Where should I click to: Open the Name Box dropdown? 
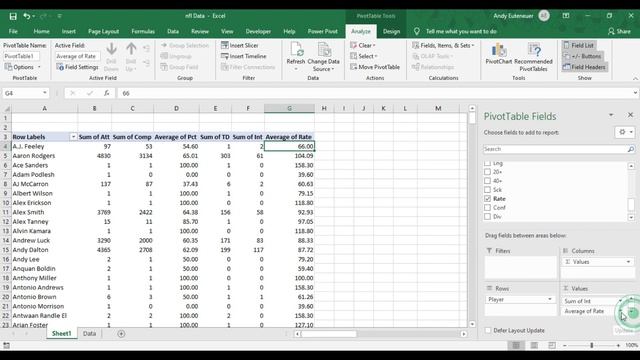(x=44, y=93)
